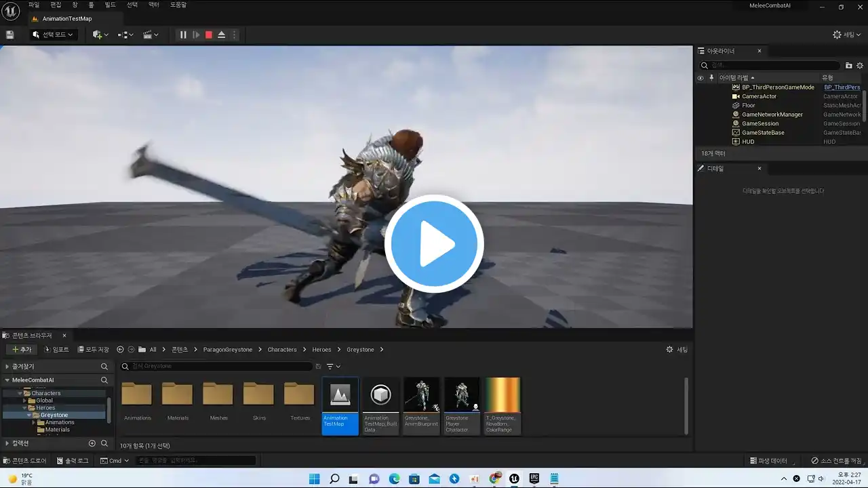
Task: Open the 액터 menu
Action: click(x=154, y=5)
